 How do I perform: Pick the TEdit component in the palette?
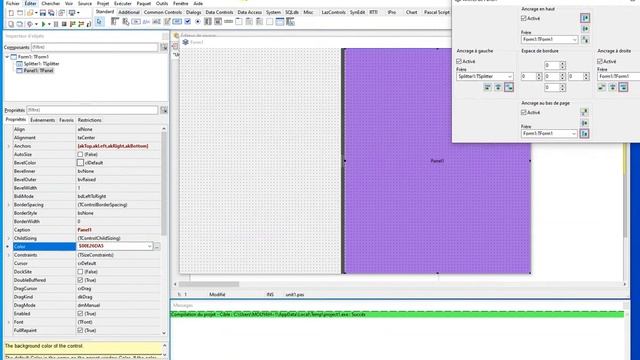tap(156, 22)
